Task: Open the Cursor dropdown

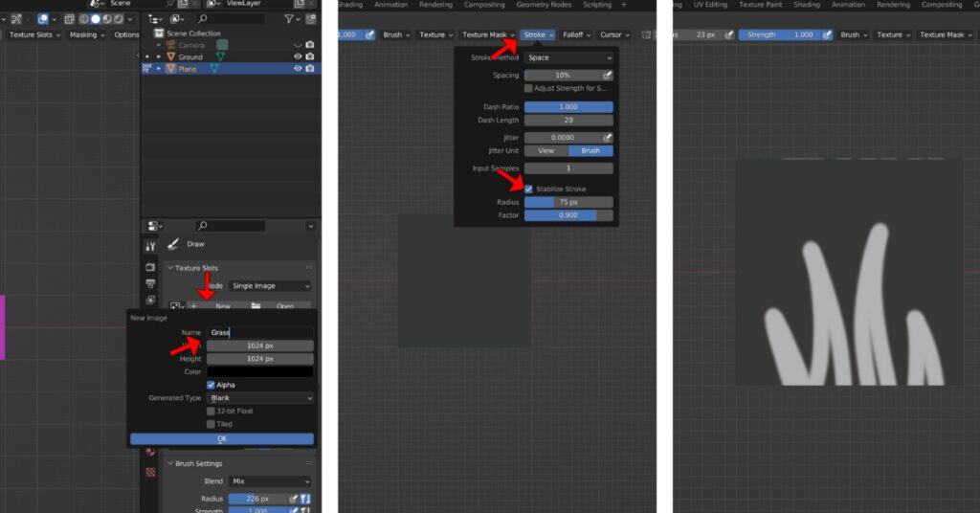Action: pos(614,34)
